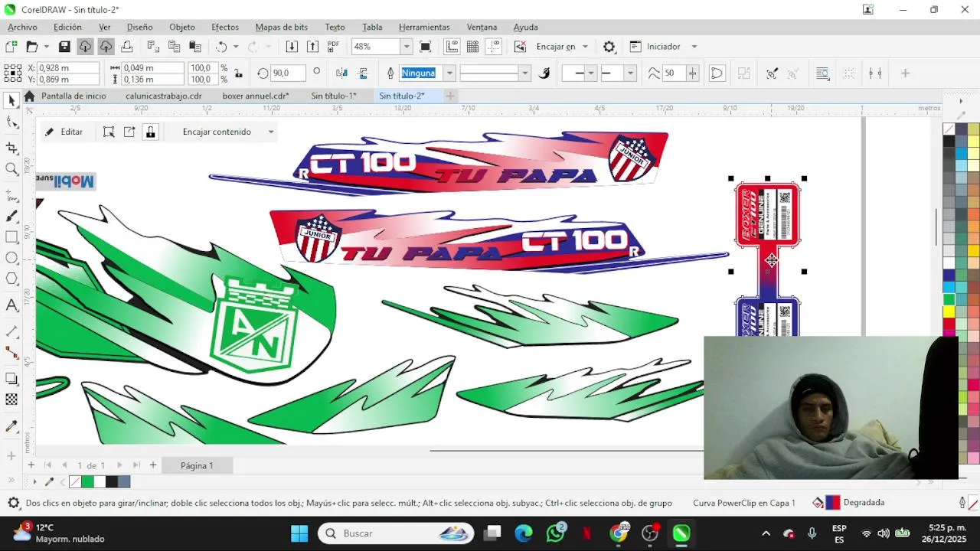Image resolution: width=980 pixels, height=551 pixels.
Task: Select the Rectangle tool
Action: click(x=11, y=237)
